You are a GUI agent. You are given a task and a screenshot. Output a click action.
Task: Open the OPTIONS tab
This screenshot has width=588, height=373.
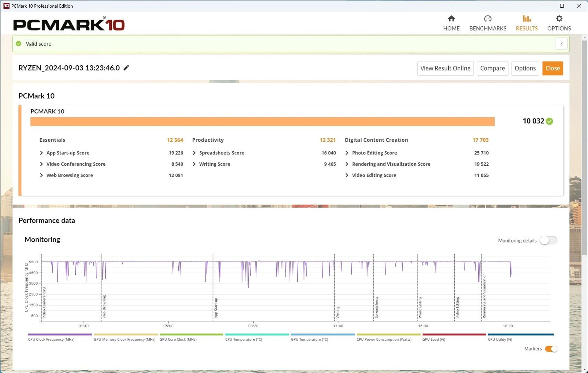click(x=559, y=23)
